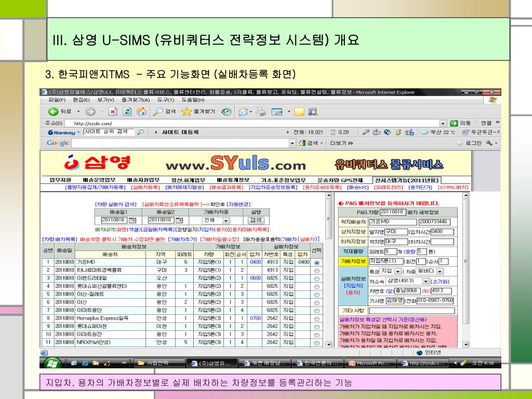Select radio button for 롯데슈퍼이천 row
The width and height of the screenshot is (532, 399).
click(x=316, y=327)
